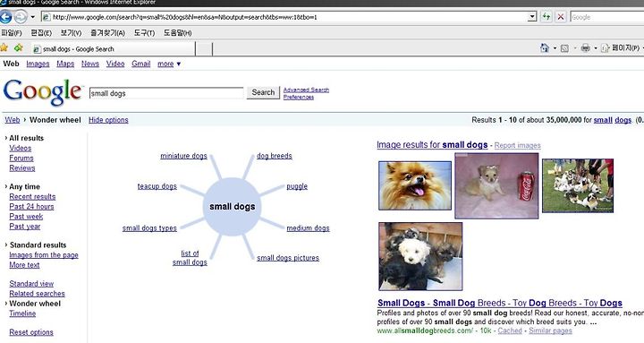This screenshot has height=343, width=644.
Task: Open 'Small Dogs - Small Dog Breeds' result
Action: [x=500, y=303]
